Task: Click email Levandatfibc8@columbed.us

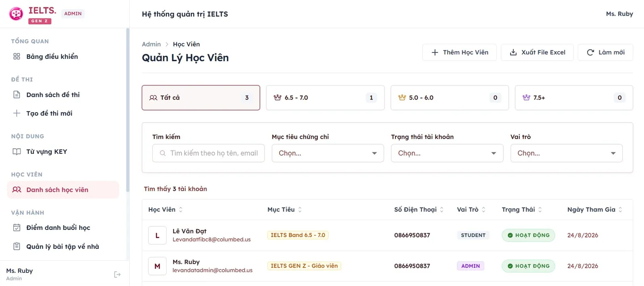Action: pyautogui.click(x=212, y=239)
